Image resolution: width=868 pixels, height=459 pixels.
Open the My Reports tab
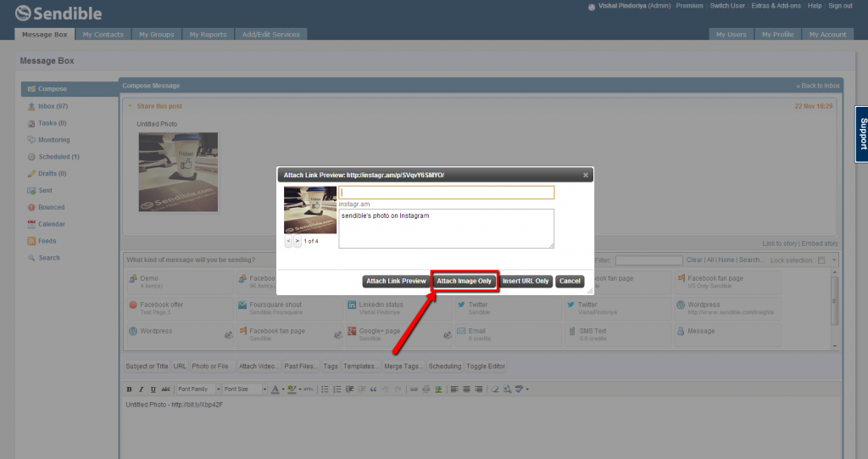(208, 35)
